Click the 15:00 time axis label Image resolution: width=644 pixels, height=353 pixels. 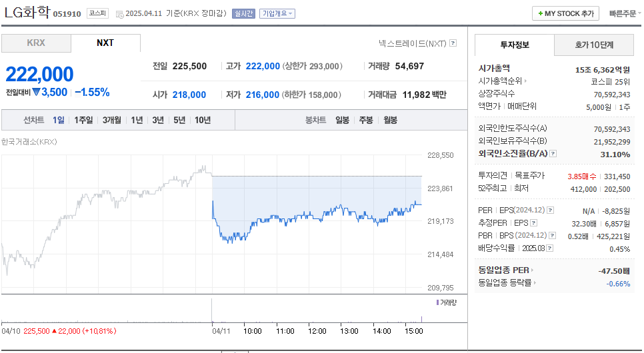point(413,331)
